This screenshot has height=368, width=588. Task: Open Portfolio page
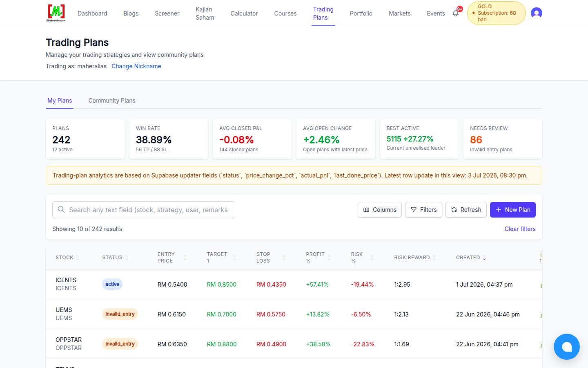coord(361,13)
